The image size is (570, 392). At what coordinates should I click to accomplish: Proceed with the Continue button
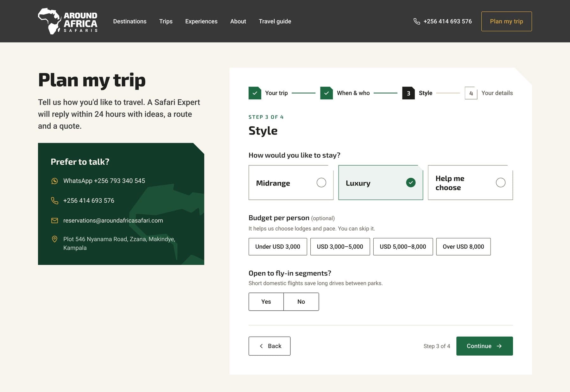click(484, 346)
